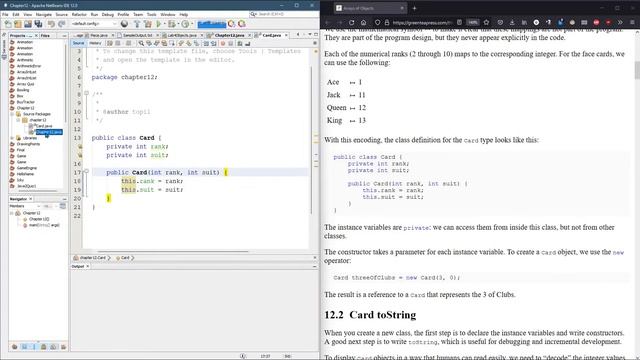Switch to Source view button
Image resolution: width=640 pixels, height=360 pixels.
coord(78,43)
